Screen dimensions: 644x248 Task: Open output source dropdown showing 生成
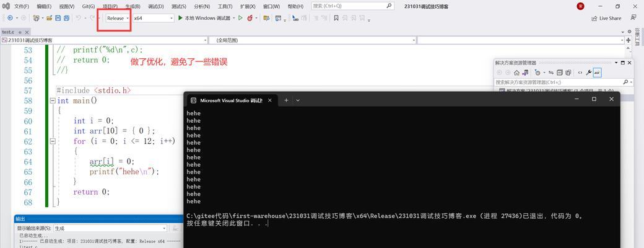(x=110, y=228)
